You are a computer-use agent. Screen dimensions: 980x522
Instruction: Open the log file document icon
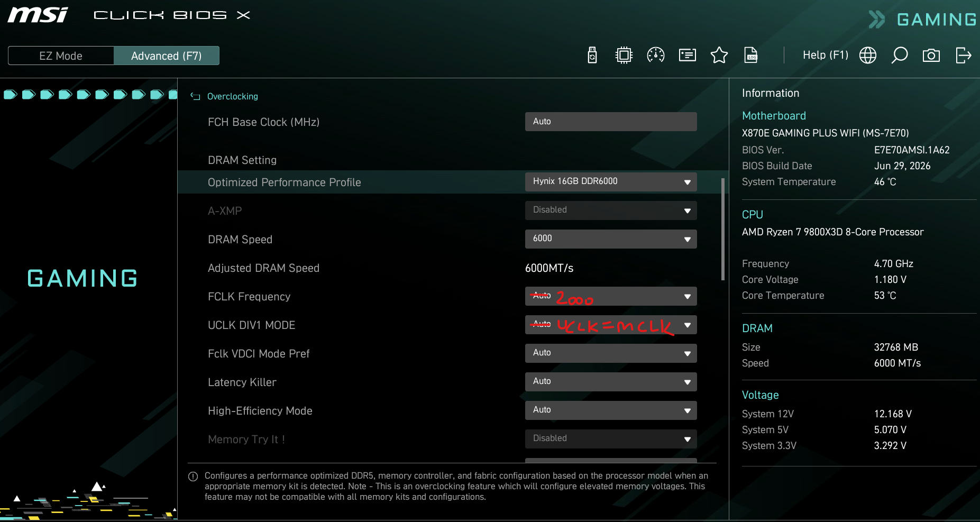click(751, 55)
